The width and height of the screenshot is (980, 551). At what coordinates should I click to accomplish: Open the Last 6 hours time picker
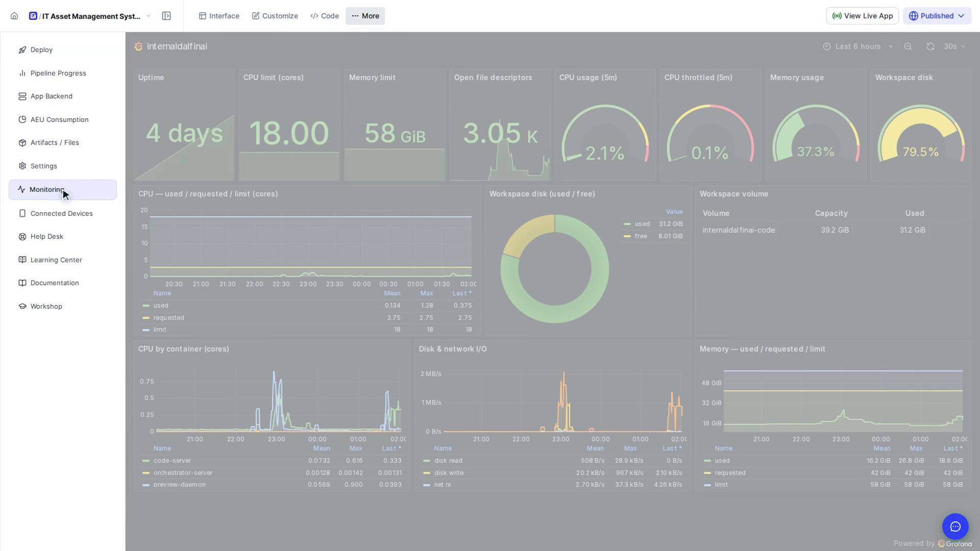tap(858, 46)
